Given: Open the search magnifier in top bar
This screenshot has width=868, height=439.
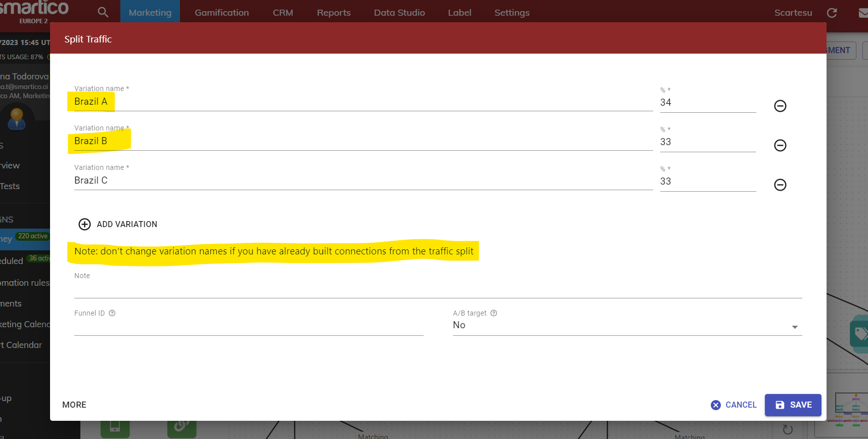Looking at the screenshot, I should coord(103,13).
